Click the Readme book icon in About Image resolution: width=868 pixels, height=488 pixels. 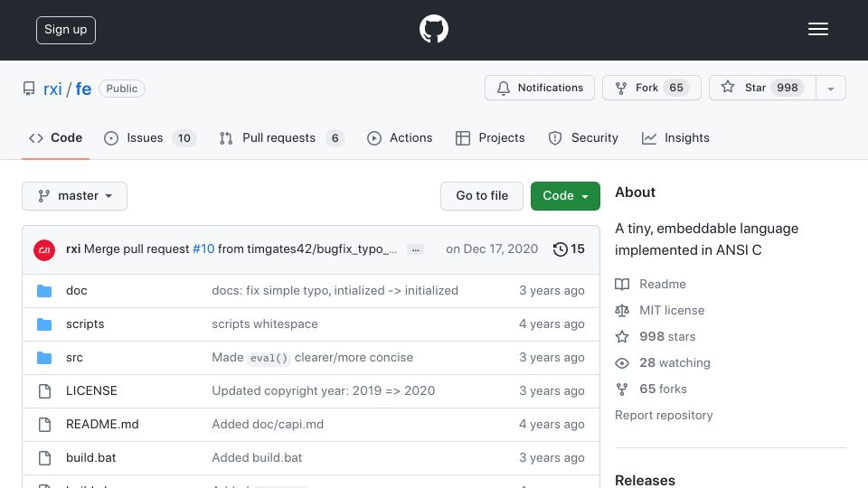point(622,285)
